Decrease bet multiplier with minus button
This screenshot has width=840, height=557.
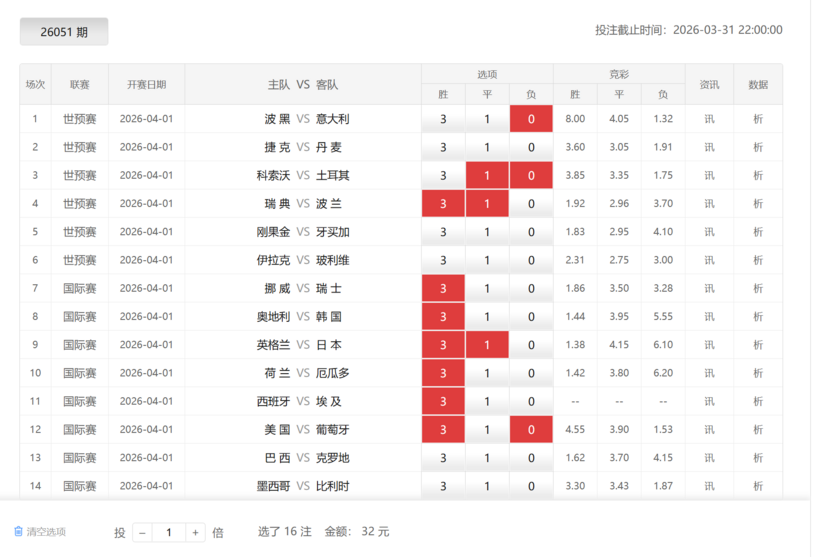point(143,533)
